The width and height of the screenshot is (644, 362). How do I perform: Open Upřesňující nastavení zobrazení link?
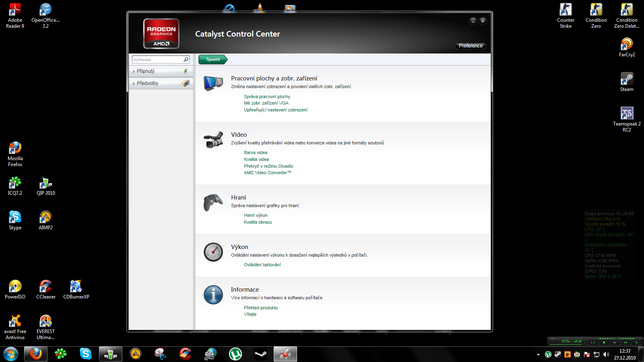[276, 110]
